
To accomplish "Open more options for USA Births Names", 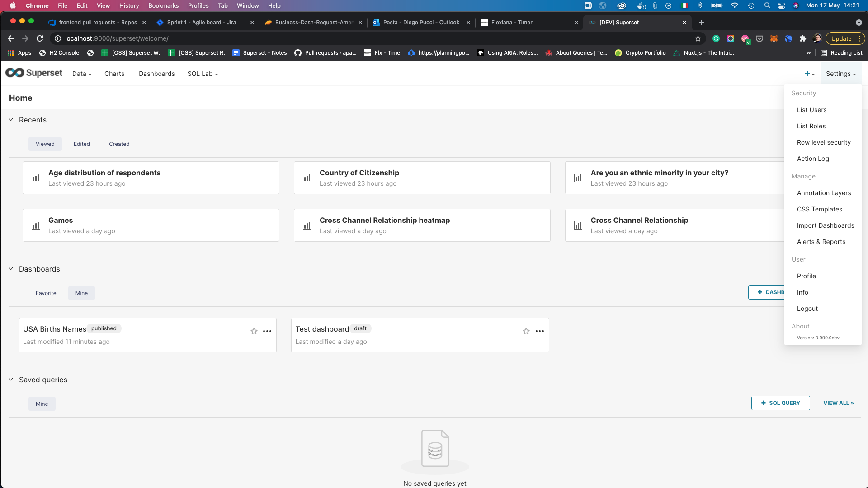I will [267, 331].
